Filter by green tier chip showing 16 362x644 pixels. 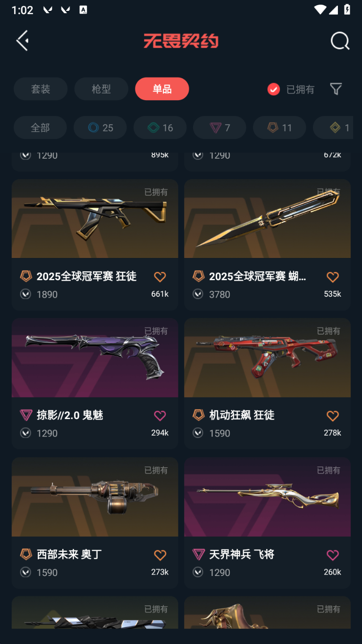coord(160,128)
